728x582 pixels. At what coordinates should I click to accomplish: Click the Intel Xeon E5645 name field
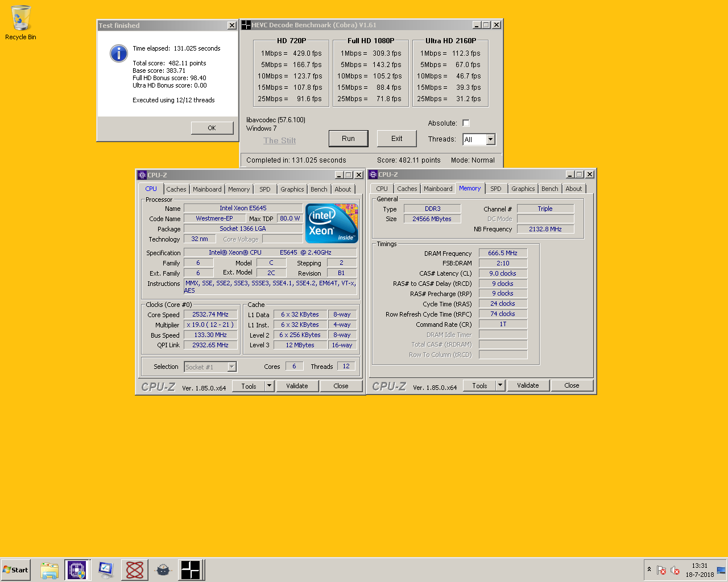tap(243, 208)
